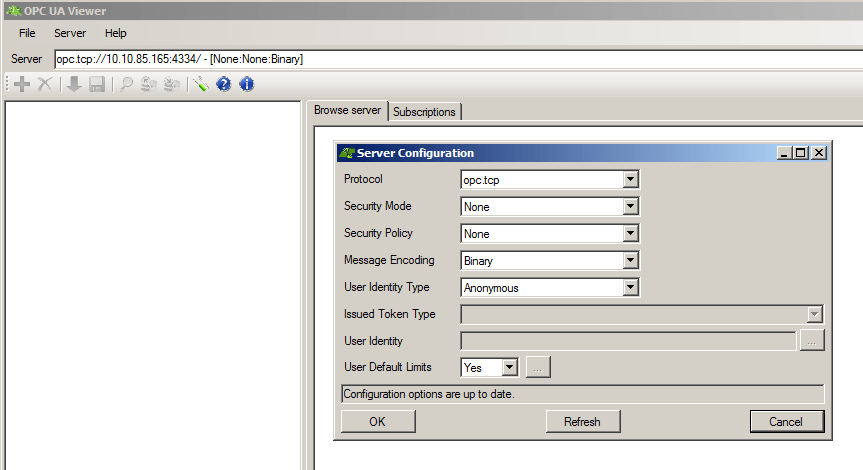Click the save floppy disk icon
The image size is (863, 470).
[97, 85]
